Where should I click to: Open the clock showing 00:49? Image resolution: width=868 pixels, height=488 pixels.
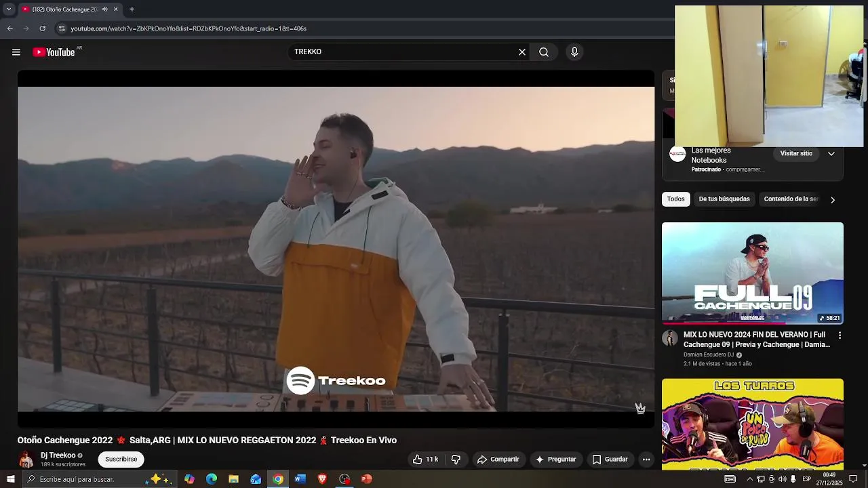829,479
